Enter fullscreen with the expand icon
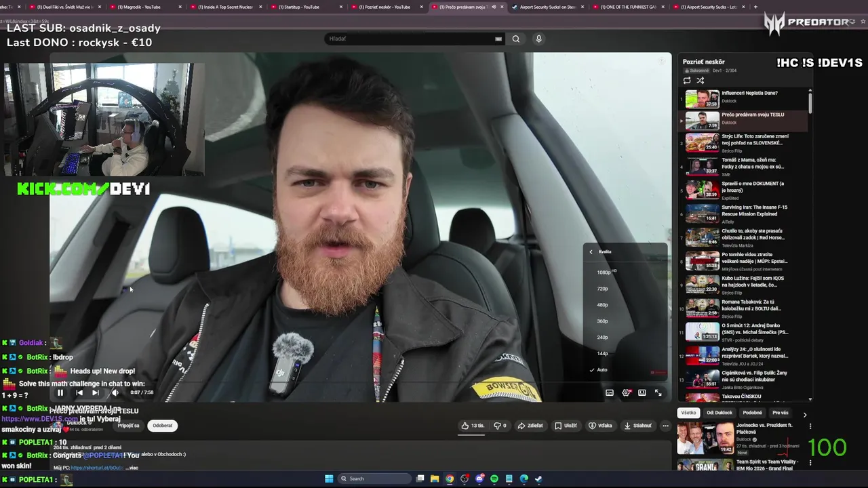The height and width of the screenshot is (488, 868). click(x=658, y=392)
